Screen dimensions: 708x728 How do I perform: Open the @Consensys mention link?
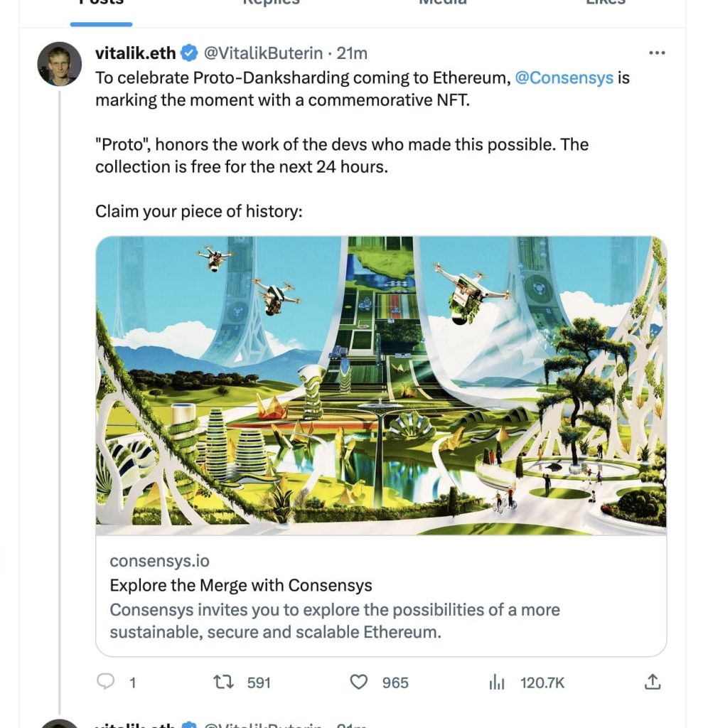(x=564, y=77)
